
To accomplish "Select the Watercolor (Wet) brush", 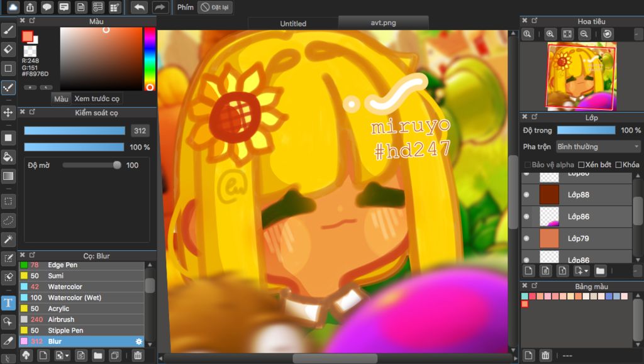I will (82, 297).
